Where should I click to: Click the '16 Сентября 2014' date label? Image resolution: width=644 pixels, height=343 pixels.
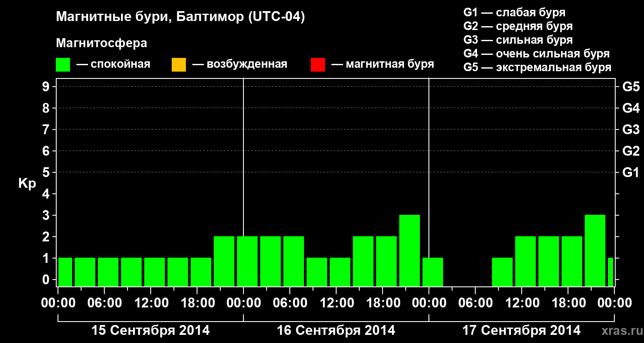click(336, 331)
